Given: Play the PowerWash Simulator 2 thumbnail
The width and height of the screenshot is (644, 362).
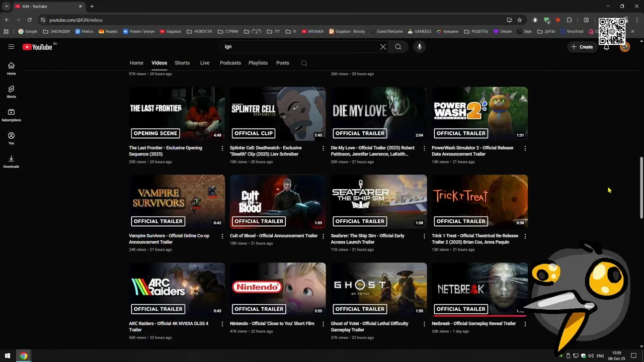Looking at the screenshot, I should click(x=480, y=114).
